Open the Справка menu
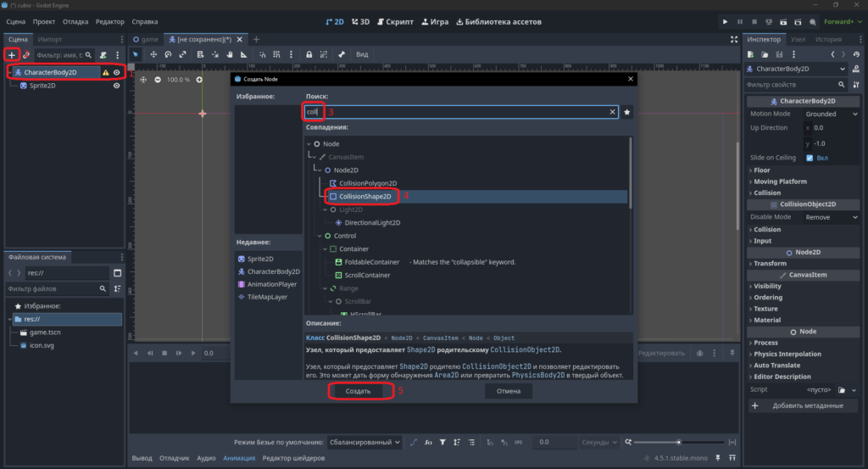Viewport: 868px width, 469px height. 144,21
